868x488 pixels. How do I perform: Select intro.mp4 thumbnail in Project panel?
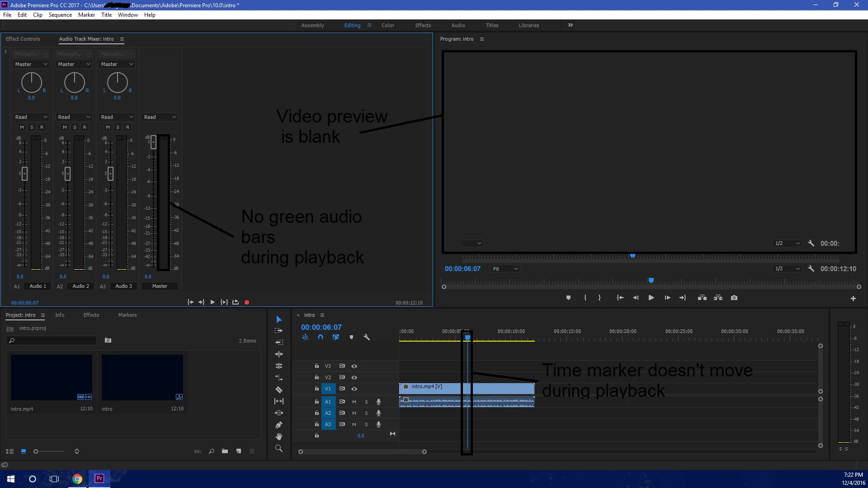pyautogui.click(x=52, y=377)
